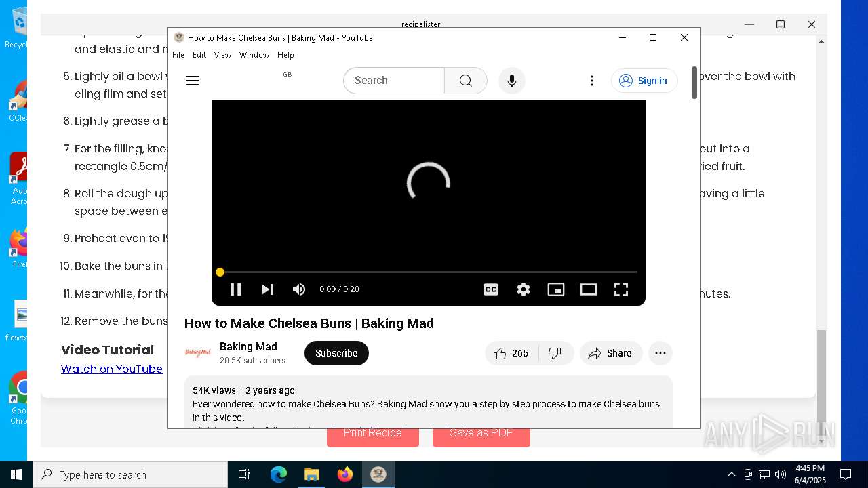Click the taskbar search box
Viewport: 868px width, 488px height.
(x=130, y=474)
